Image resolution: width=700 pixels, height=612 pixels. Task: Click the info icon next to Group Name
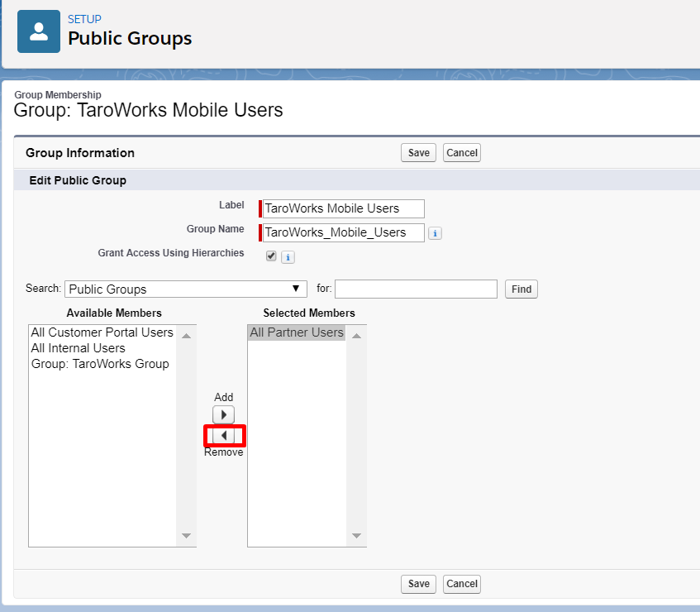pyautogui.click(x=435, y=233)
